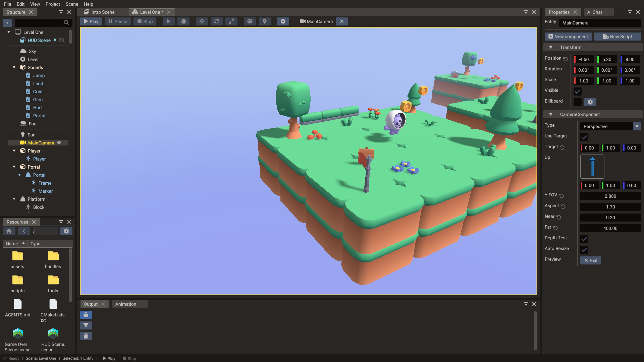
Task: Switch to the Animation tab
Action: 126,304
